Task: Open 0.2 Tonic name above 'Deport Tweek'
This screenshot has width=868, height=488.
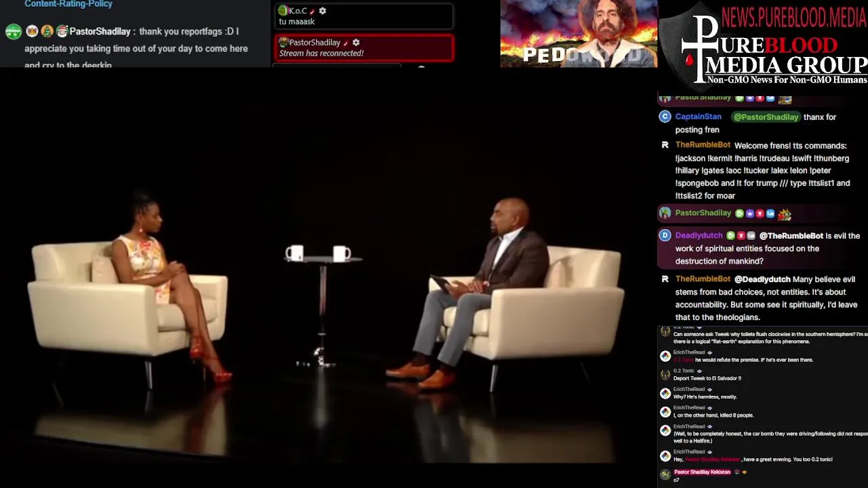Action: [684, 371]
